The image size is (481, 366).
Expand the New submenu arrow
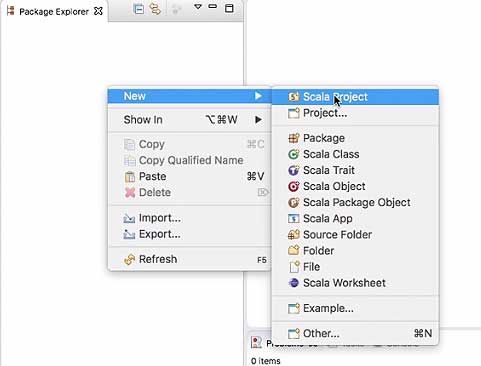(x=258, y=96)
